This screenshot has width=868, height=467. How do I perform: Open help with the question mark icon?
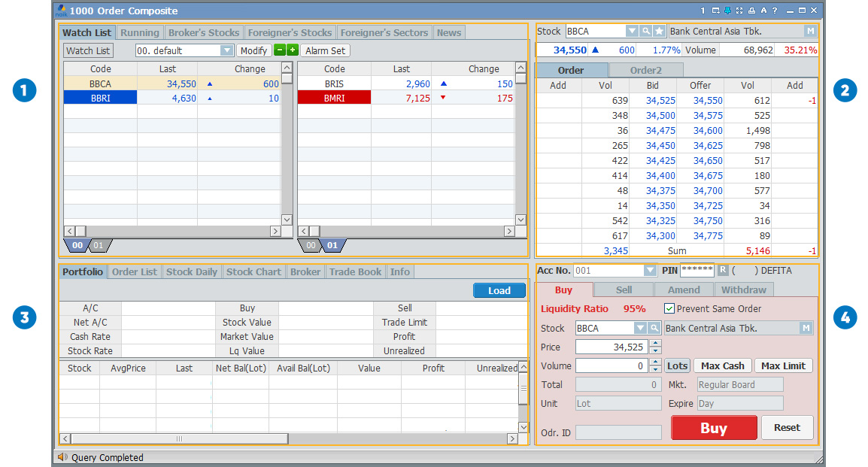pos(774,11)
